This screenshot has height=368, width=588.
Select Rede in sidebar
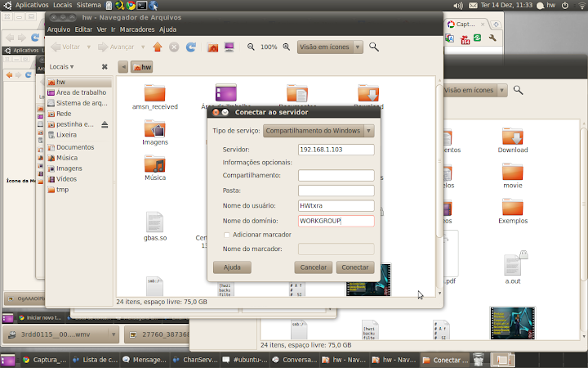coord(78,114)
